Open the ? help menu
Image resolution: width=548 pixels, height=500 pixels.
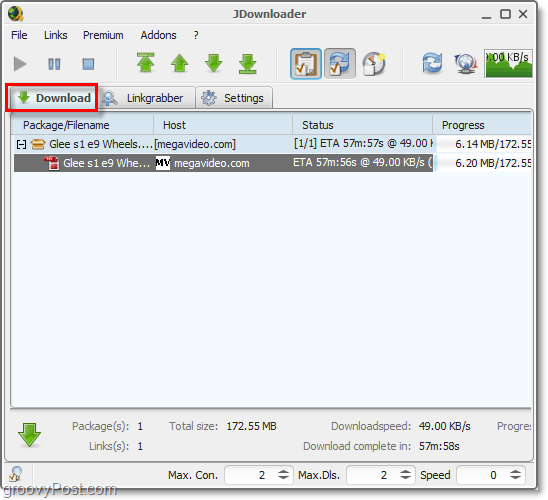click(196, 35)
